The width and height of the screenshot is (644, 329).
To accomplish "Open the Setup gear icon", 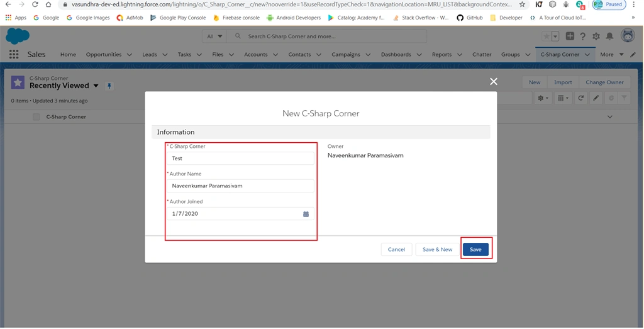I will click(x=596, y=36).
